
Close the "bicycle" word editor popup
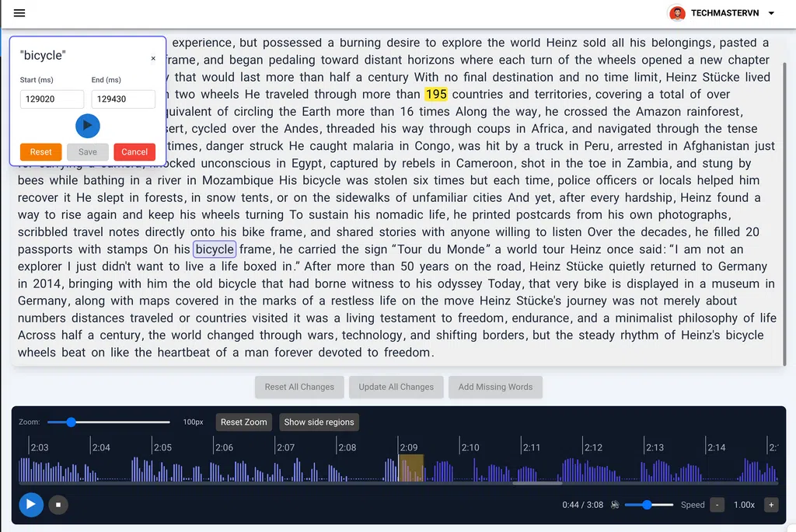pyautogui.click(x=153, y=58)
